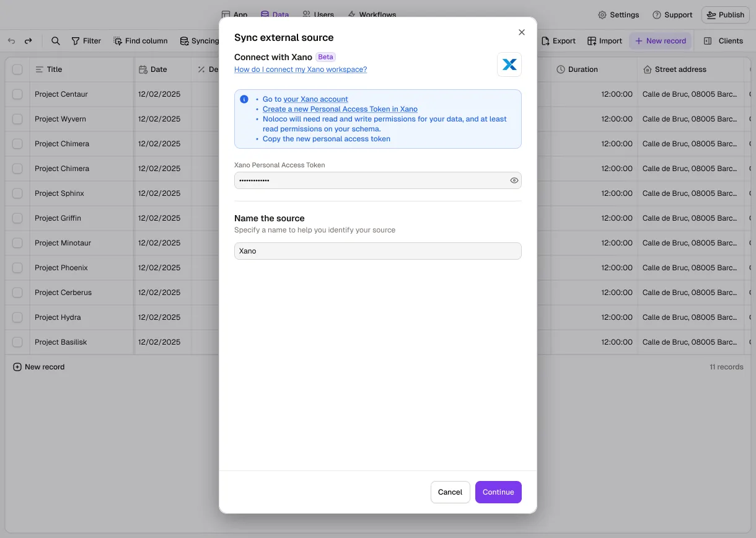
Task: Open the Clients panel
Action: pyautogui.click(x=724, y=41)
